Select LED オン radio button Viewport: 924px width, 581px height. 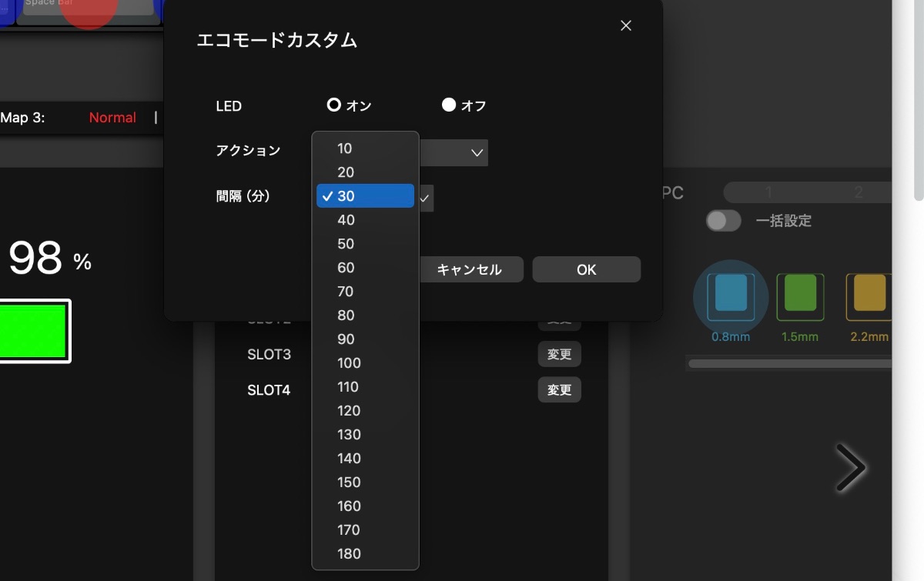tap(334, 105)
